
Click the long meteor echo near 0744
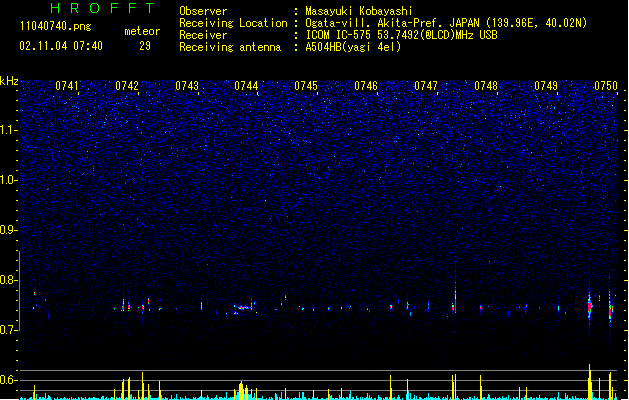point(243,308)
